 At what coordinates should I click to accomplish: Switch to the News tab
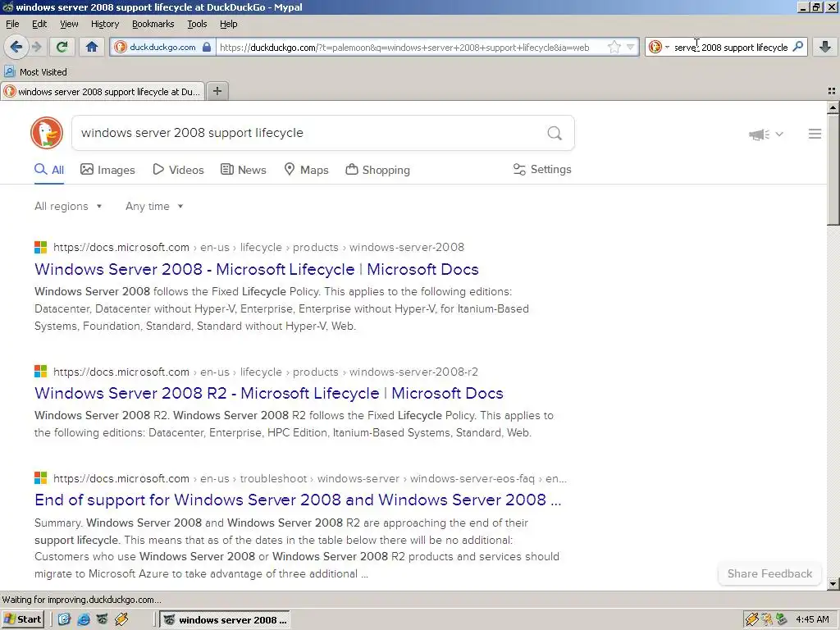pos(243,170)
